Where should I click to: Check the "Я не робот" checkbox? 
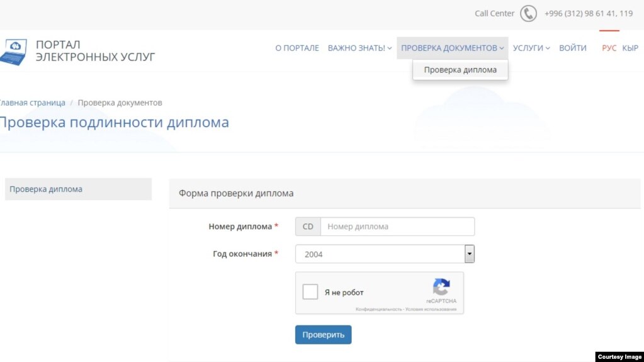310,291
